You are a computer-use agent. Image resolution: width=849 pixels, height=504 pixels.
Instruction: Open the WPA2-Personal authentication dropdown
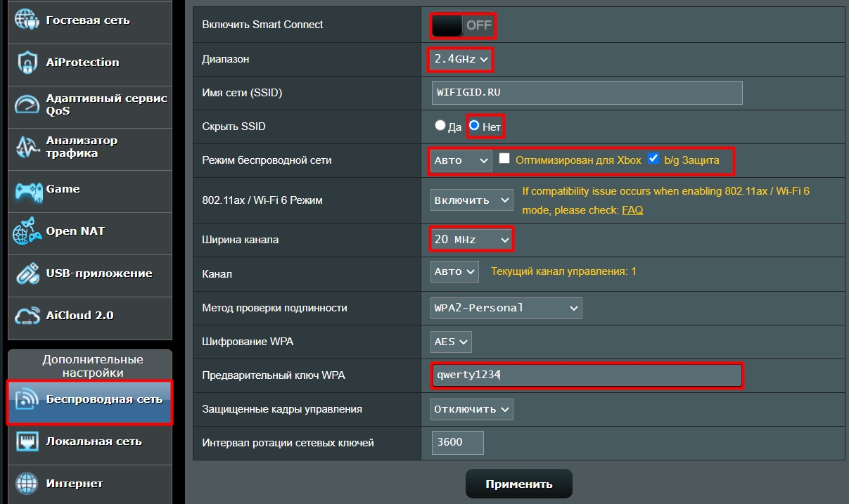[x=506, y=308]
